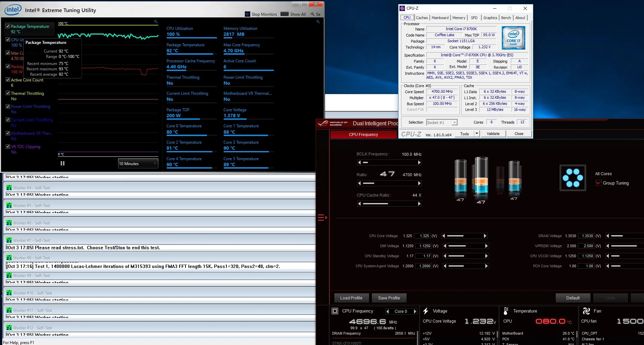Toggle CPU Utilization monitor checkbox
This screenshot has height=345, width=644.
[8, 39]
